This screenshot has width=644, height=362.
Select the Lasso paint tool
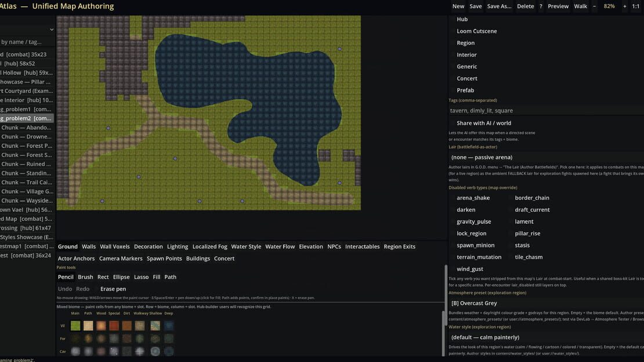142,277
